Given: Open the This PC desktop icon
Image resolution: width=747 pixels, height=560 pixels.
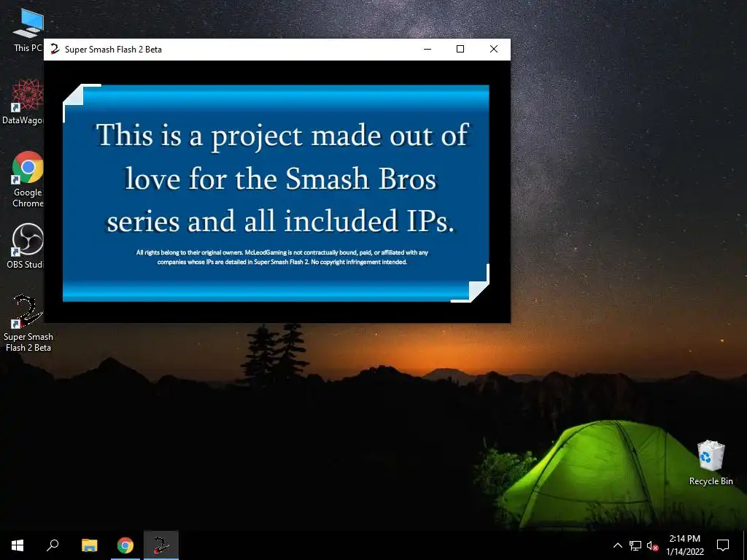Looking at the screenshot, I should tap(28, 29).
